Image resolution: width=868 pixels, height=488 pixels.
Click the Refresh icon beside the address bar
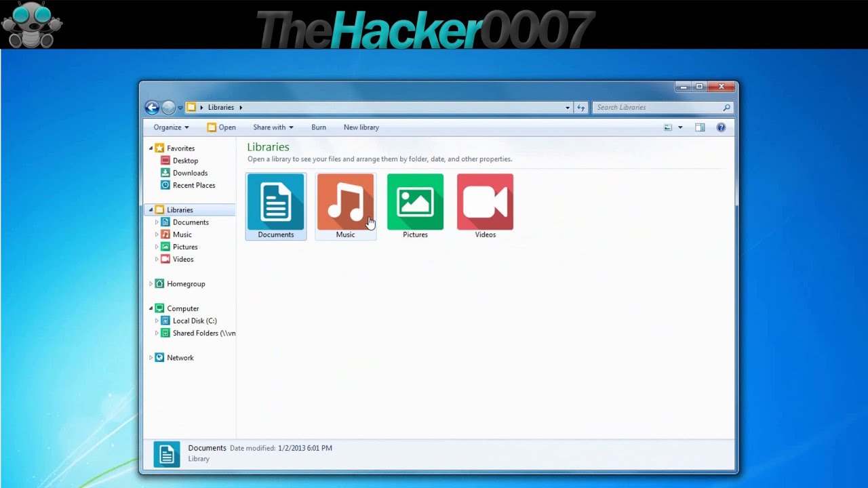(x=581, y=107)
